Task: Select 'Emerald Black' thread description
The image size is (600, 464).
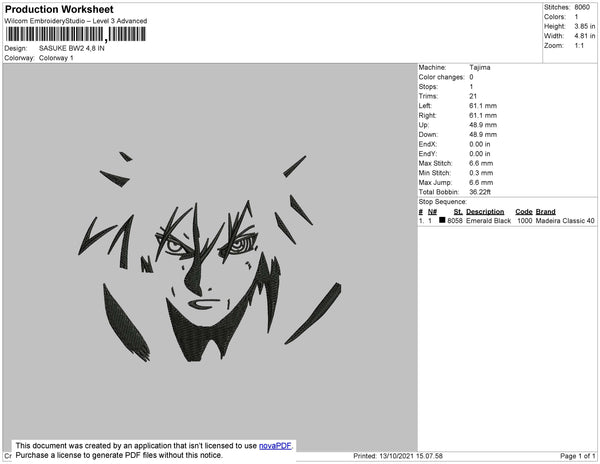Action: click(488, 221)
